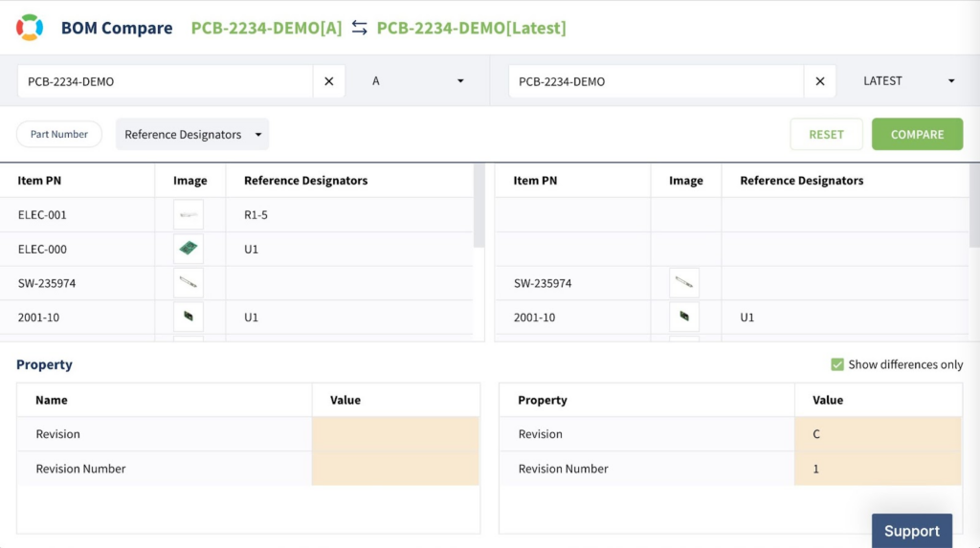This screenshot has width=980, height=548.
Task: Open ELEC-000 green board thumbnail
Action: [189, 249]
